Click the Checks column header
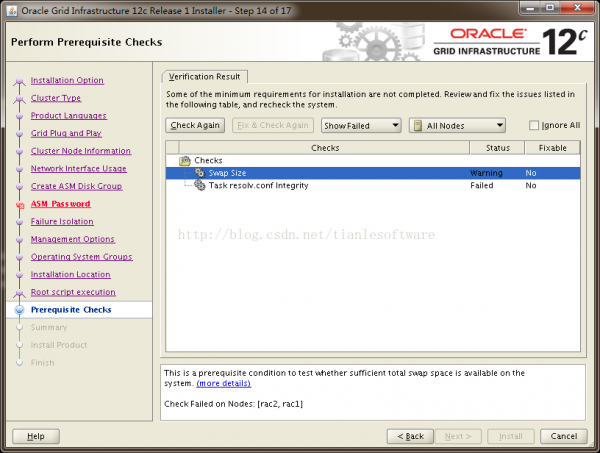Viewport: 600px width, 453px height. (x=324, y=148)
